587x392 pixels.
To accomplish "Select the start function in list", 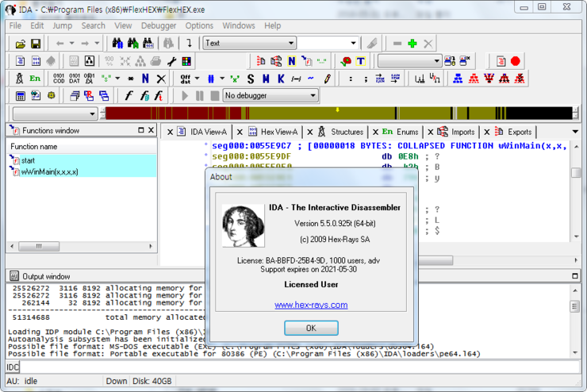I will coord(82,160).
